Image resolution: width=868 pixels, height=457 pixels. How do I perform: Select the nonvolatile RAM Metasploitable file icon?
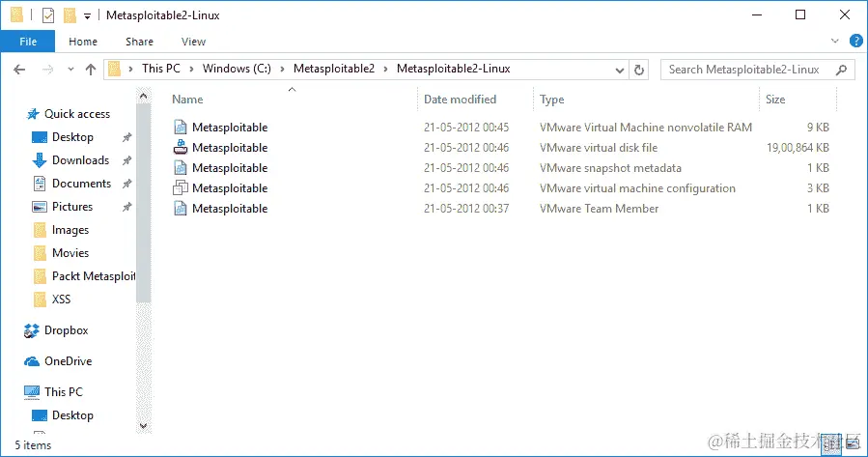[x=180, y=128]
